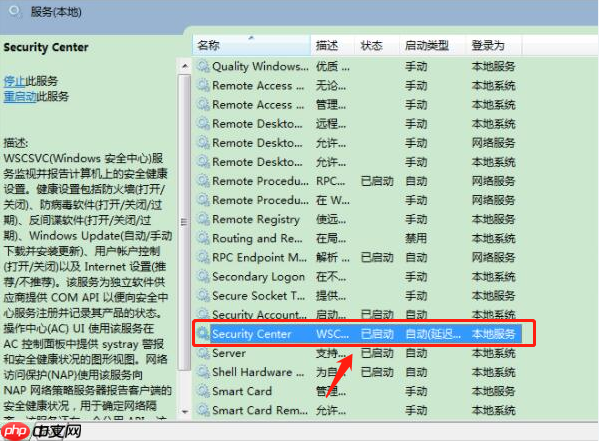The width and height of the screenshot is (599, 441).
Task: Sort by the 登录为 column header
Action: pyautogui.click(x=493, y=45)
